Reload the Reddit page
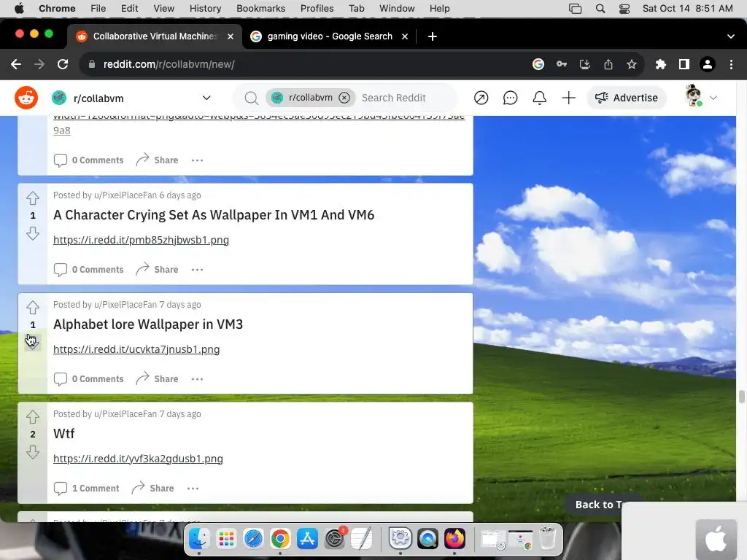 coord(63,64)
